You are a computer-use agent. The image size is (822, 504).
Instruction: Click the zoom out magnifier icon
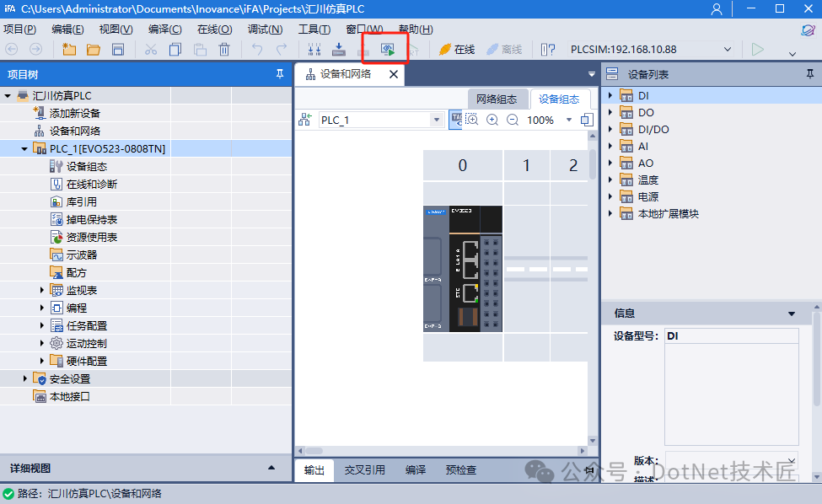513,120
